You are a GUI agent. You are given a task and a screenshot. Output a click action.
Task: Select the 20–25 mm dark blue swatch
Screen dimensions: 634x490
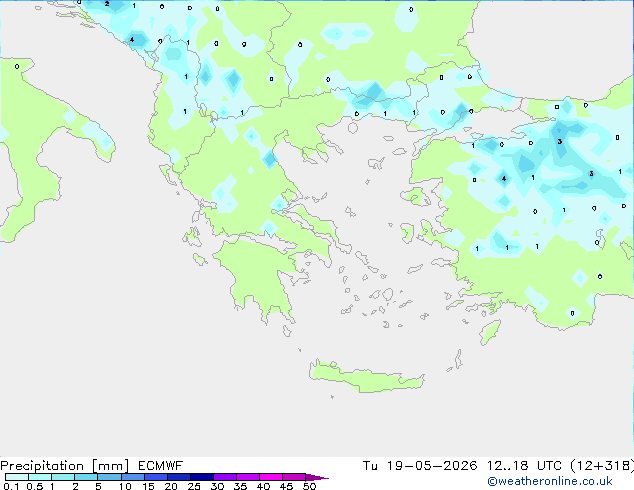coord(179,477)
